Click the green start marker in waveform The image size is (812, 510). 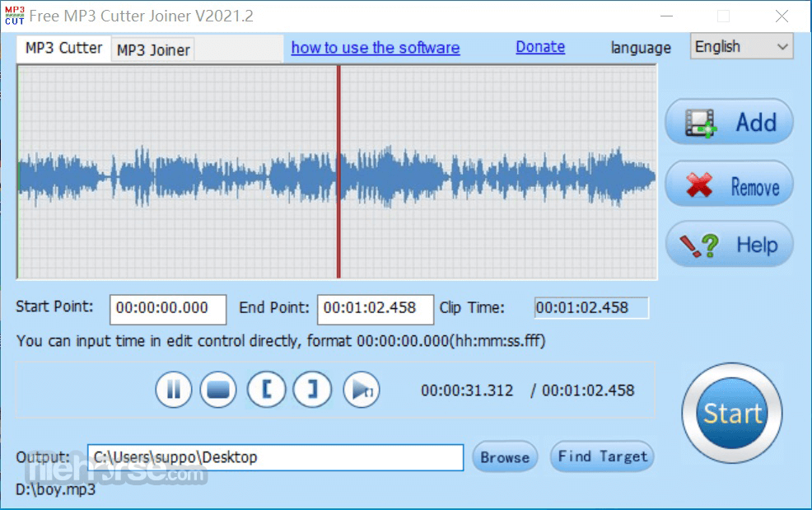(19, 176)
